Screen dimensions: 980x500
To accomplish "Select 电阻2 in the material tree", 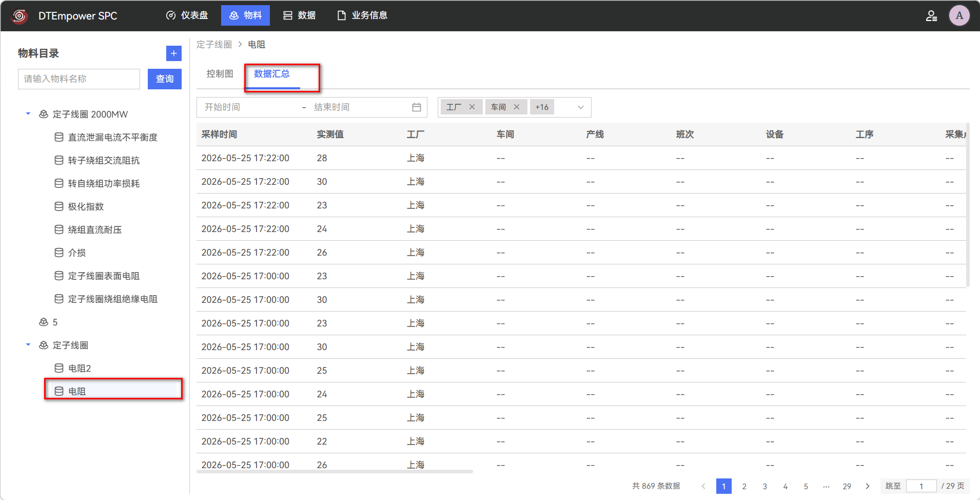I will click(x=80, y=368).
